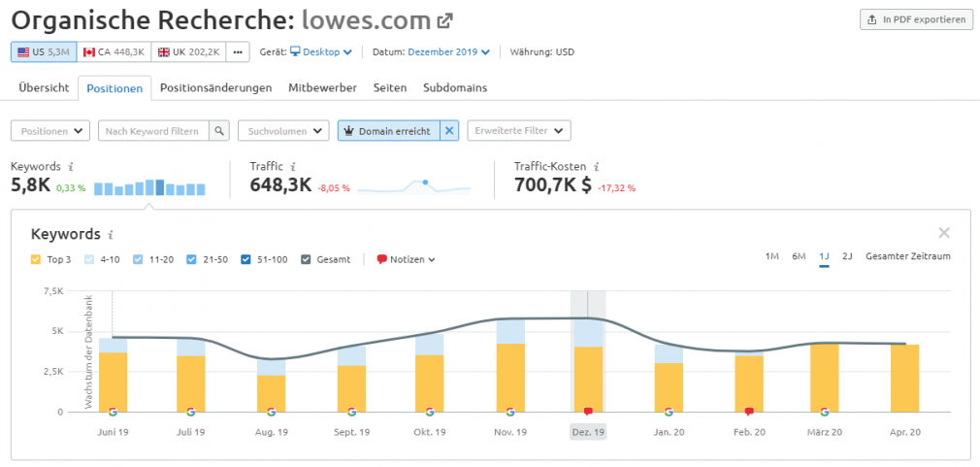
Task: Click the desktop monitor device icon
Action: pyautogui.click(x=294, y=51)
